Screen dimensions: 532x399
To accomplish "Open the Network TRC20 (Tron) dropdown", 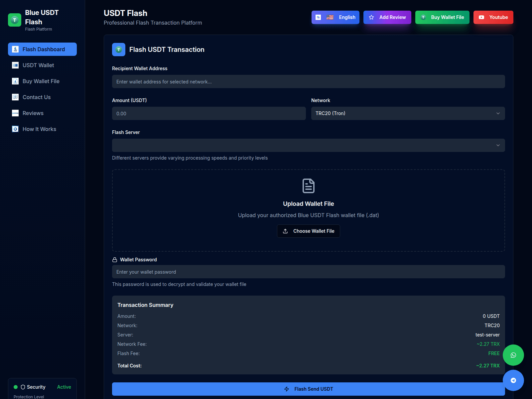I will [408, 113].
